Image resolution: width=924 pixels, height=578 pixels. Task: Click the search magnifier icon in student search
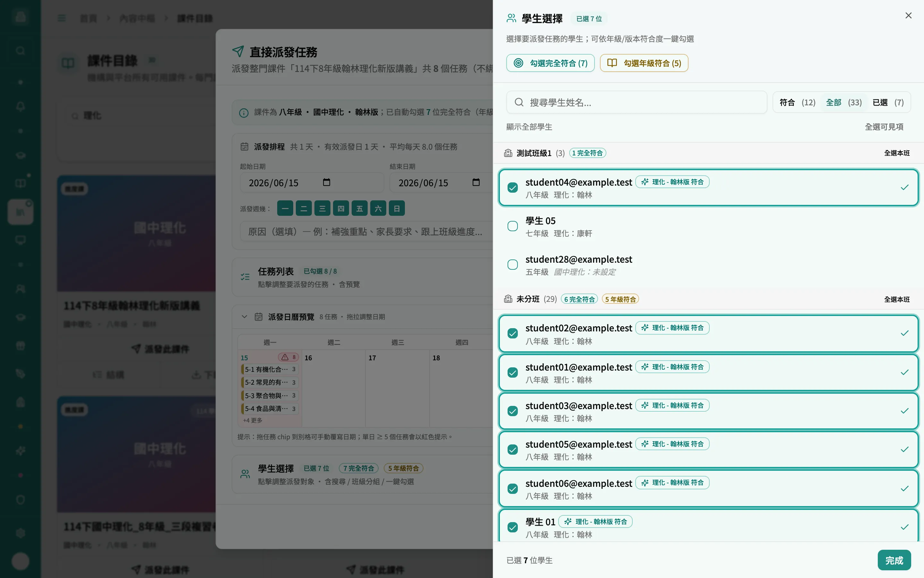pyautogui.click(x=518, y=102)
